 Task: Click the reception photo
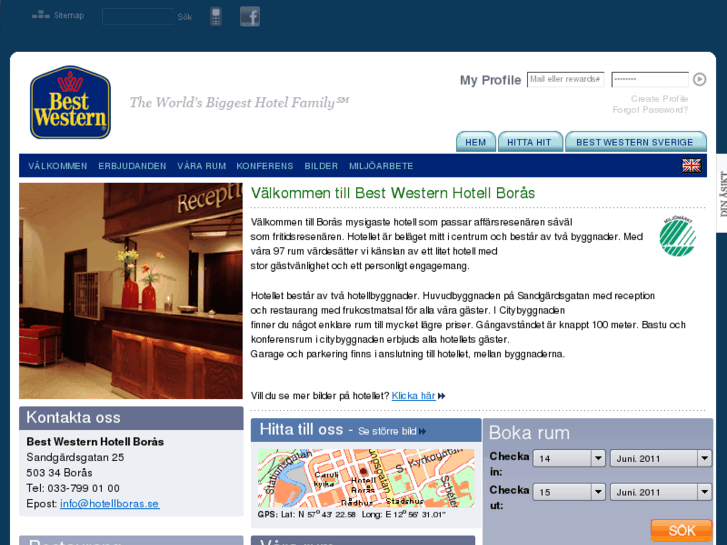point(131,291)
